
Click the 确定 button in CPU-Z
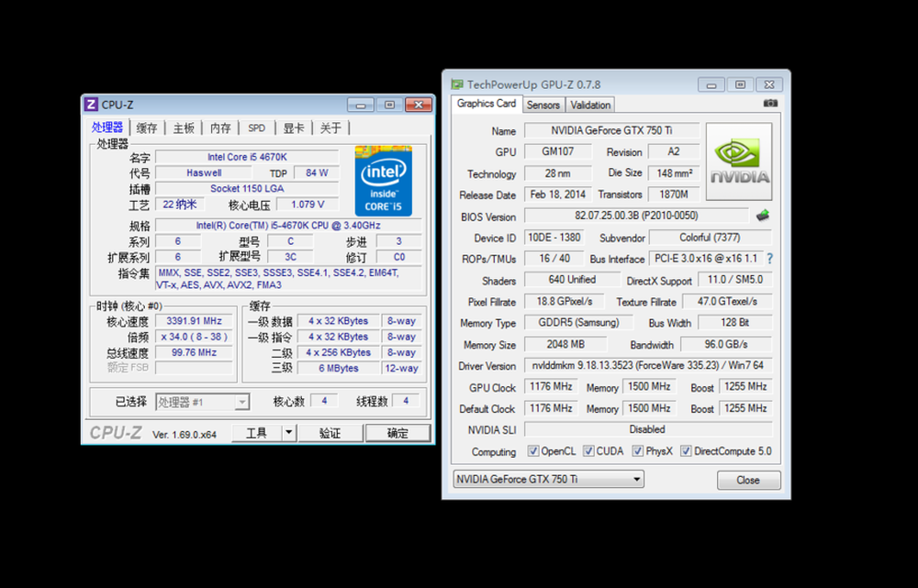click(x=397, y=433)
